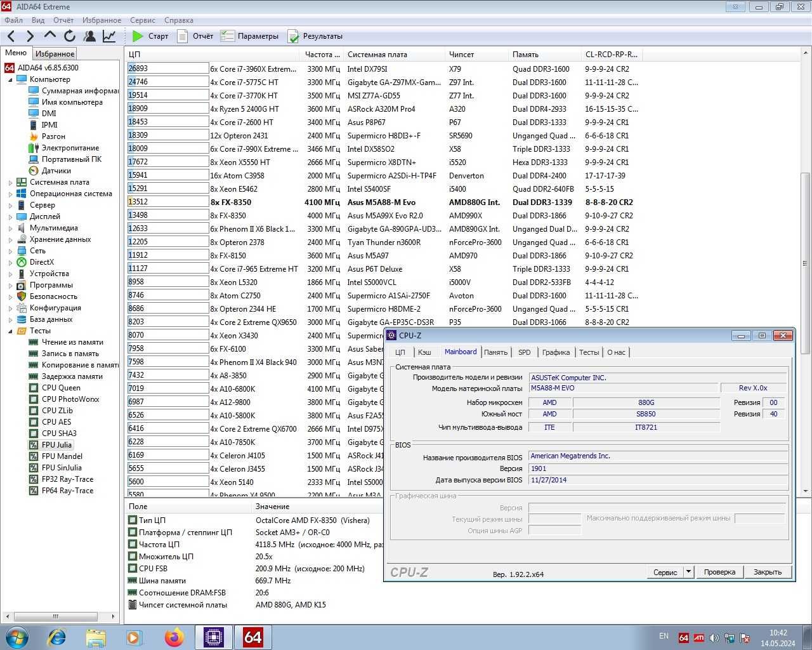The image size is (812, 650).
Task: Open the Отчёт report toolbar button
Action: (195, 36)
